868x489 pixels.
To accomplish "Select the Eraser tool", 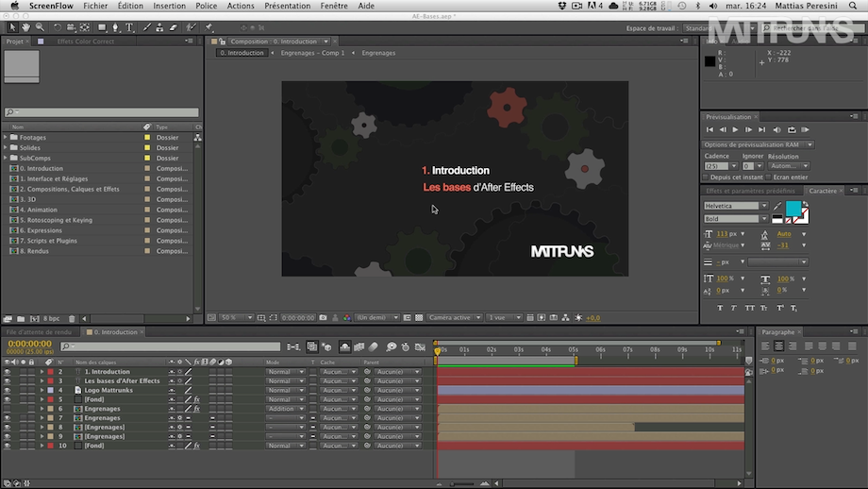I will tap(172, 27).
